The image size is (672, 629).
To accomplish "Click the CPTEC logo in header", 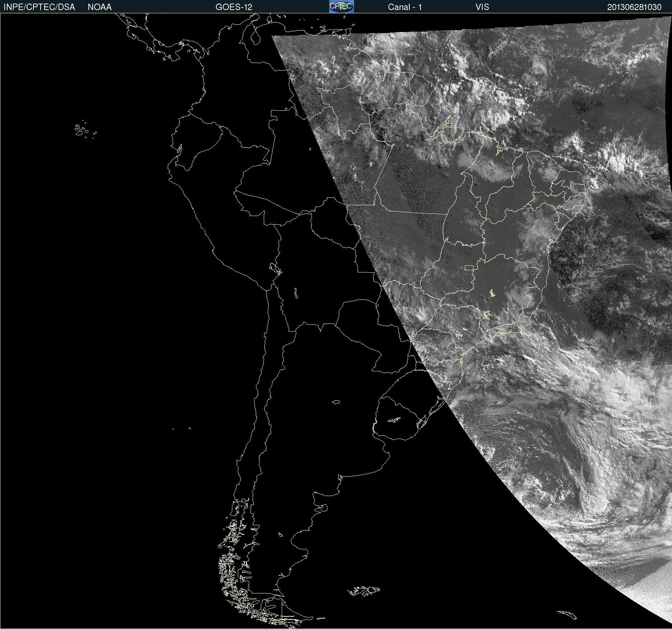I will [x=341, y=6].
